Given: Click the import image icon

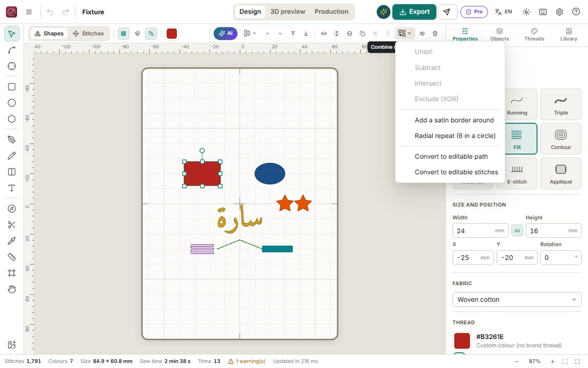Looking at the screenshot, I should [x=12, y=345].
